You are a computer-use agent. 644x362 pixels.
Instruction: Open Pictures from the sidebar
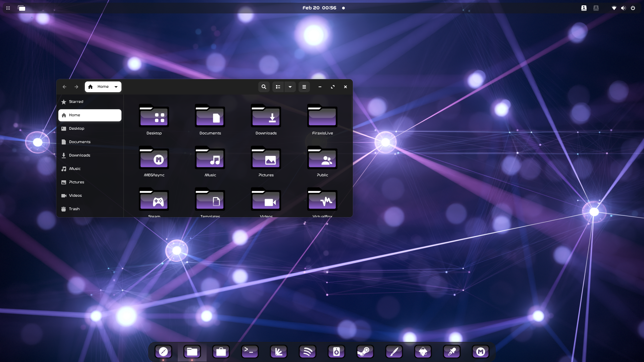click(x=90, y=182)
